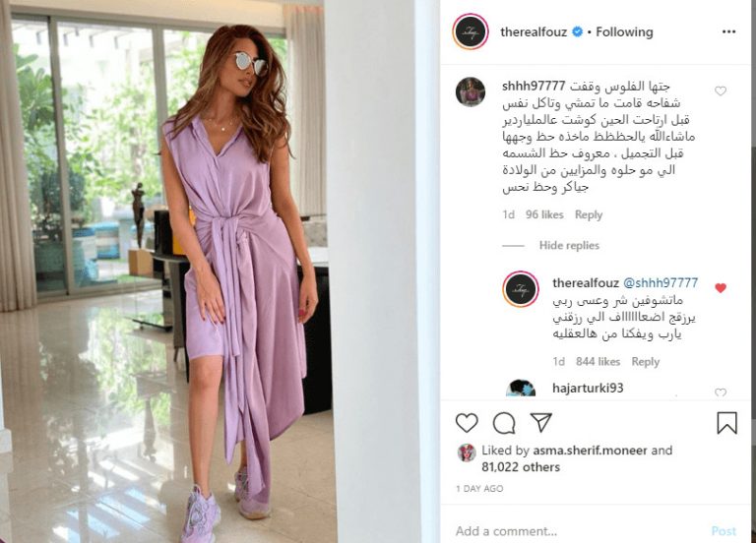Like the post with the heart icon

click(x=467, y=423)
